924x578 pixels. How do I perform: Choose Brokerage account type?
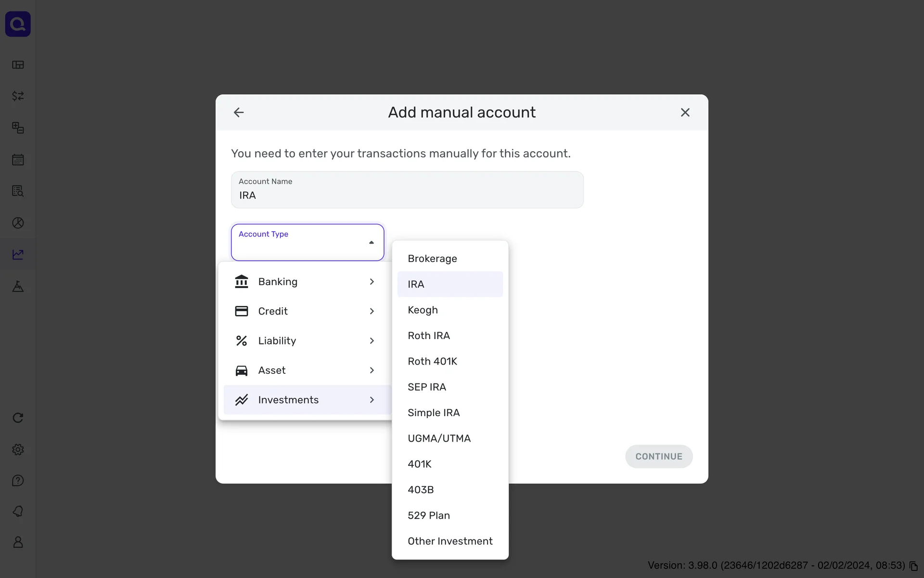point(432,259)
